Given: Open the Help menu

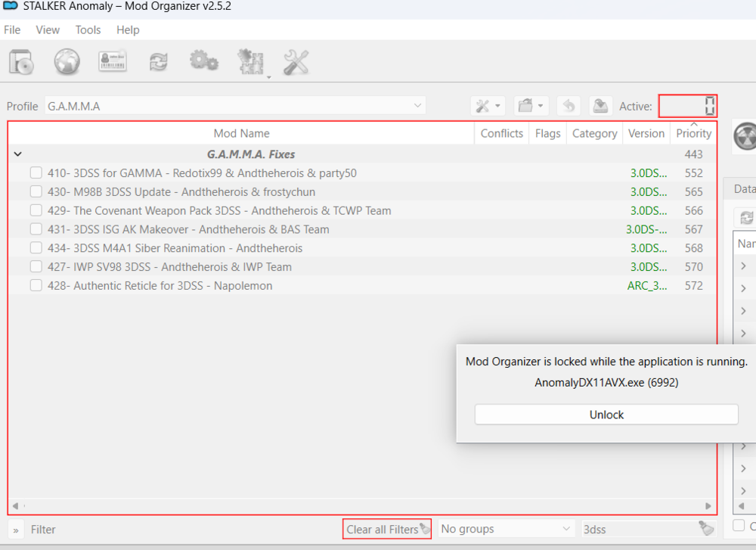Looking at the screenshot, I should 128,30.
